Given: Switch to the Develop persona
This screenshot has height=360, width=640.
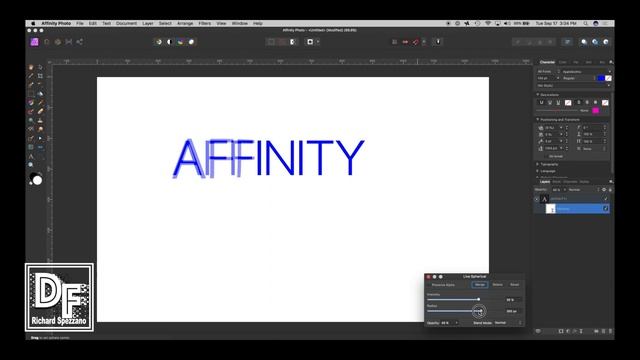Looking at the screenshot, I should 58,42.
